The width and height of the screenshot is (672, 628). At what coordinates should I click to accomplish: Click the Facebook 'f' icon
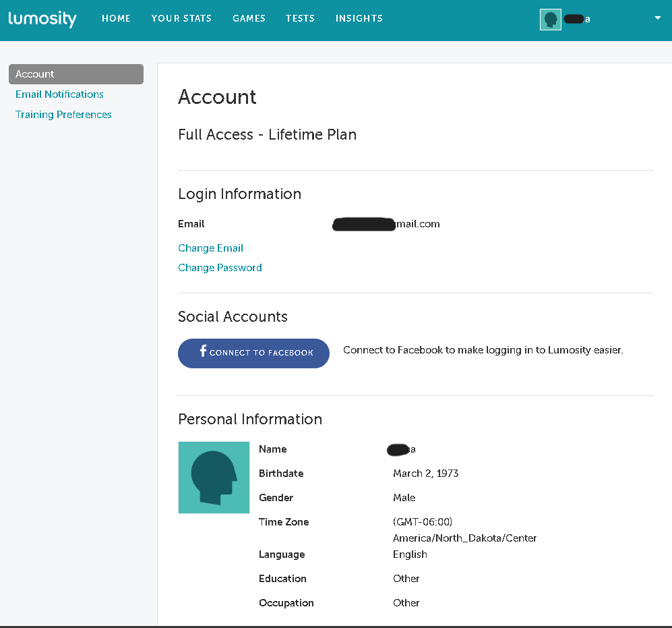click(203, 351)
